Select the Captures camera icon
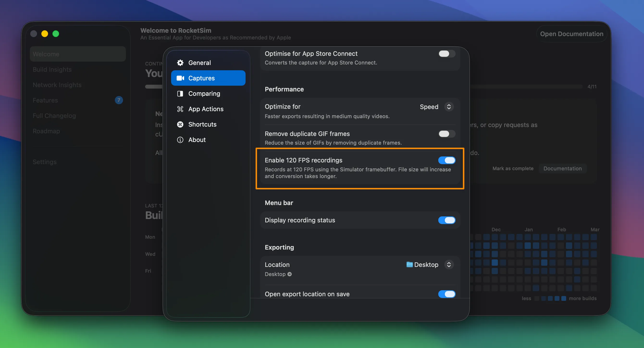 click(180, 78)
